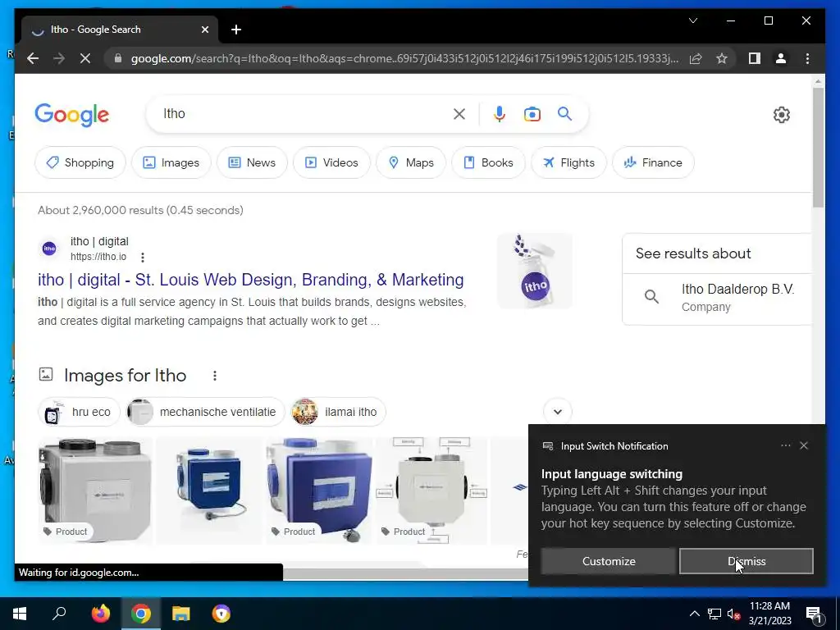840x630 pixels.
Task: Share this page via the share icon
Action: [x=696, y=58]
